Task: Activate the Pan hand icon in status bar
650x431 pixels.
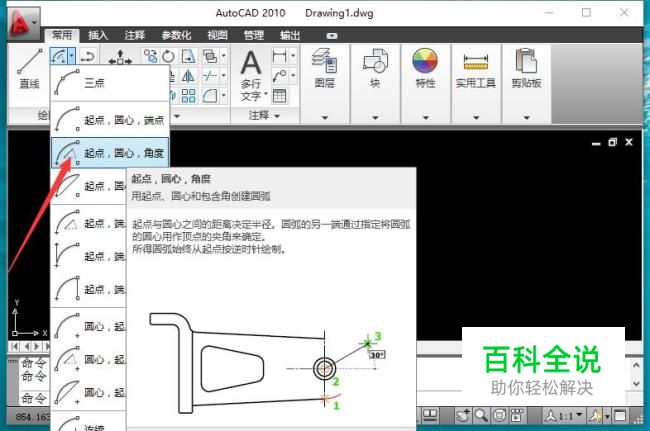Action: click(463, 415)
